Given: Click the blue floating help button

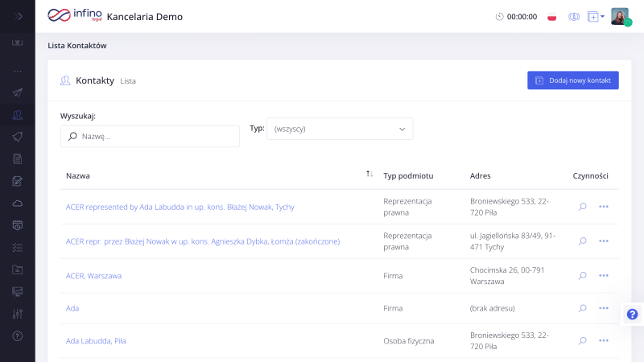Looking at the screenshot, I should click(632, 315).
